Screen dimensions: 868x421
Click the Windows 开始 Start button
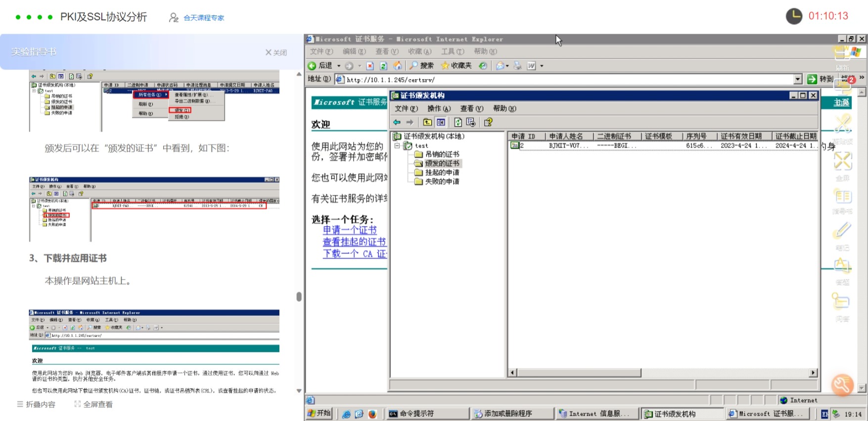coord(319,414)
